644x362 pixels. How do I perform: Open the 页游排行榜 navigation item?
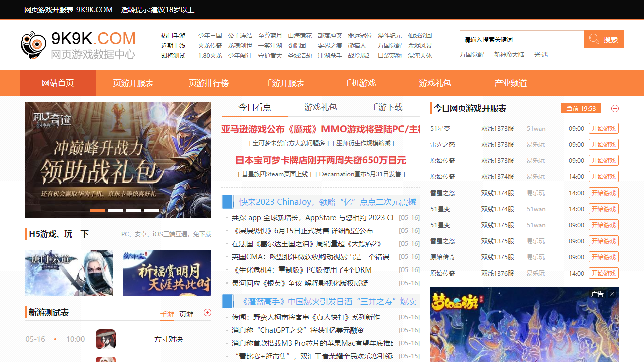pos(209,83)
